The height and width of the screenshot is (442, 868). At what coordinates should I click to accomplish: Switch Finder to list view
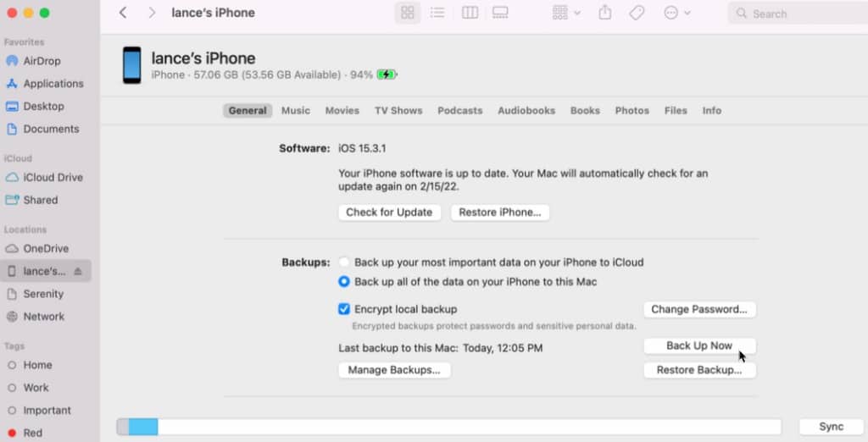tap(437, 13)
